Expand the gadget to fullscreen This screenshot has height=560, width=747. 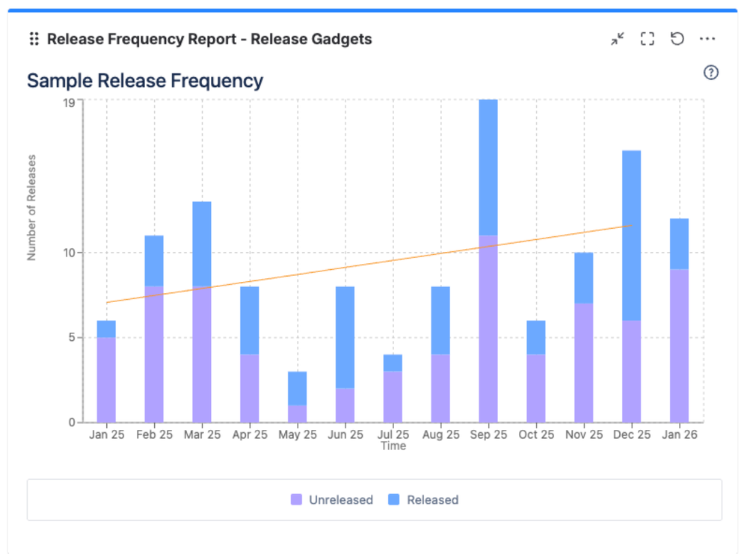click(647, 39)
